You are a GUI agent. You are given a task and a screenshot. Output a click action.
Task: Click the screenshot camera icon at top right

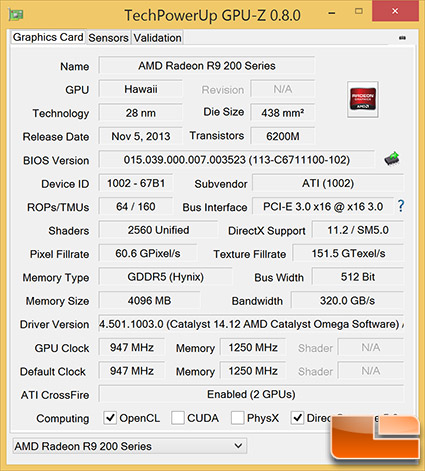click(x=402, y=38)
